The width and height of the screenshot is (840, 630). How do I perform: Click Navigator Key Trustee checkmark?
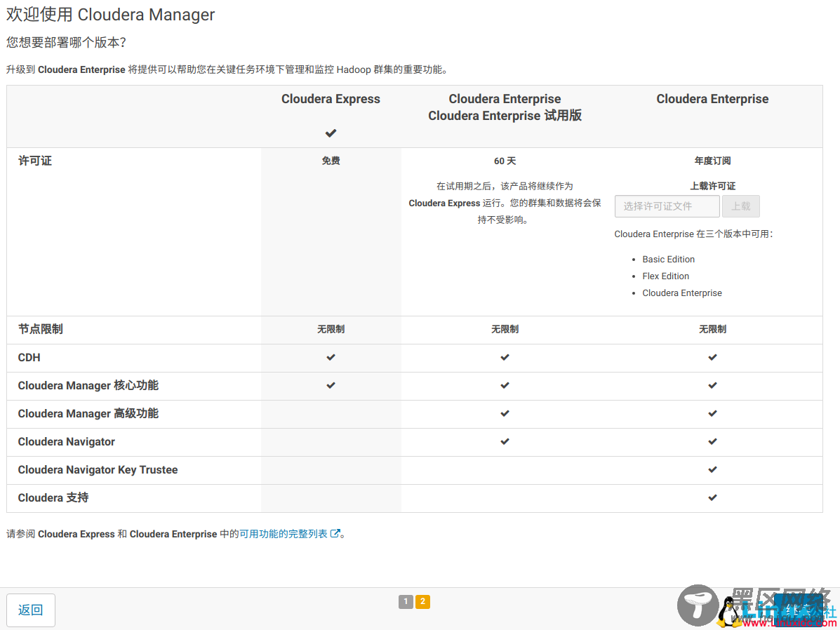click(712, 470)
